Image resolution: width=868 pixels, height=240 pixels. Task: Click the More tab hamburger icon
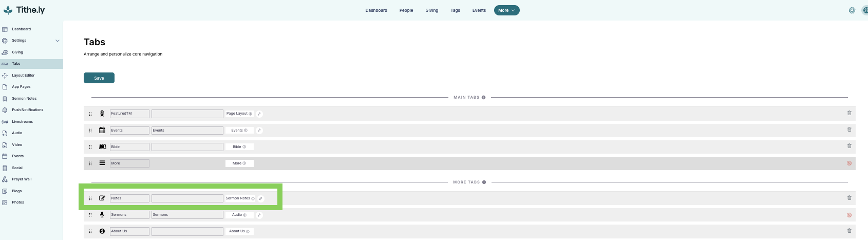(102, 163)
